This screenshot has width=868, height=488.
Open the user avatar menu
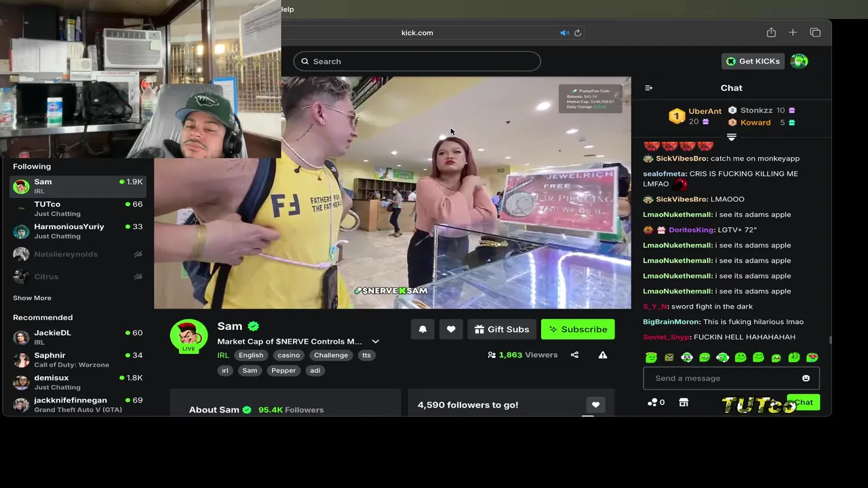click(x=800, y=61)
